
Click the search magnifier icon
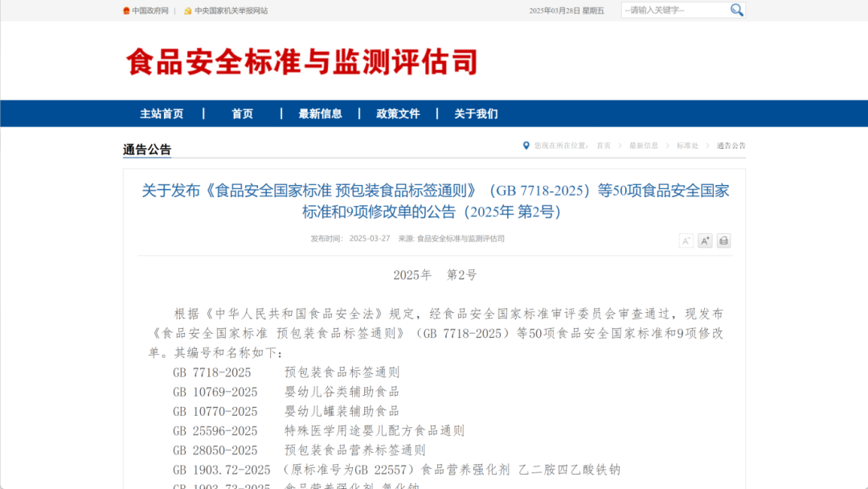coord(737,10)
